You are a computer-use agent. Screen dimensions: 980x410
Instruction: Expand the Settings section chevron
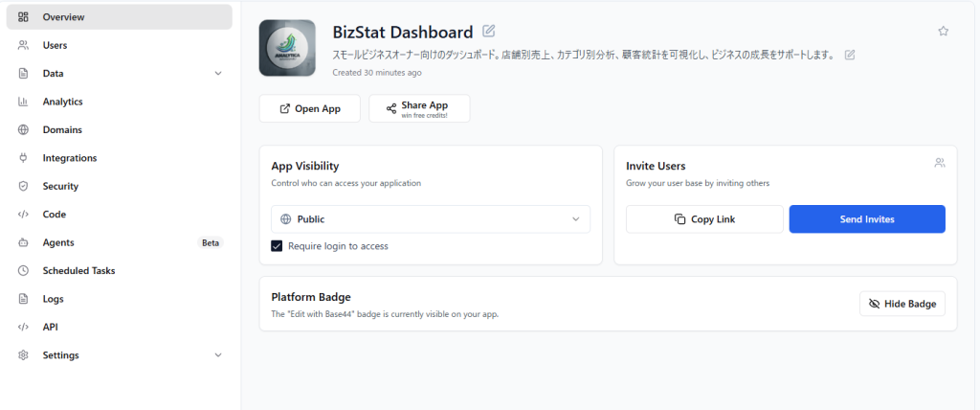pos(217,355)
